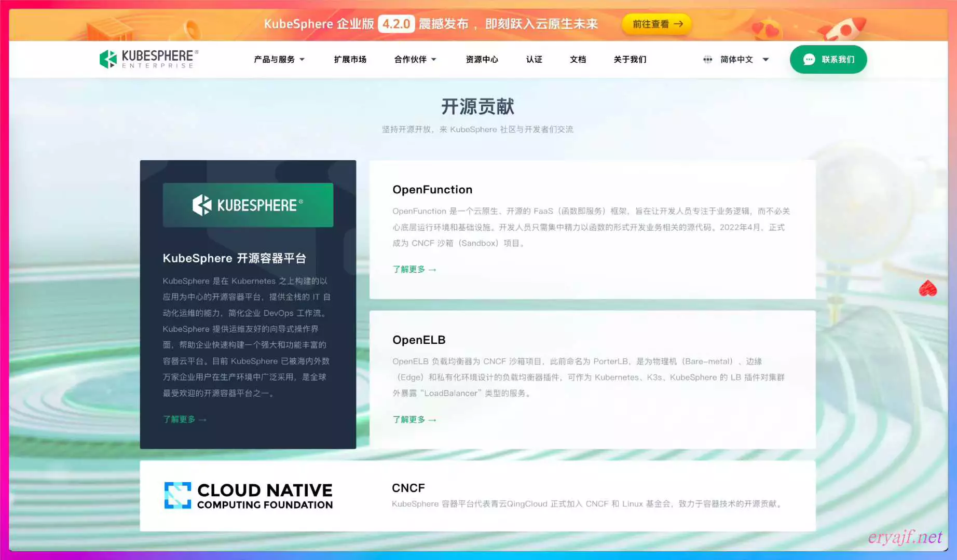
Task: Click the KubeSphere 企业版 banner text
Action: coord(319,24)
